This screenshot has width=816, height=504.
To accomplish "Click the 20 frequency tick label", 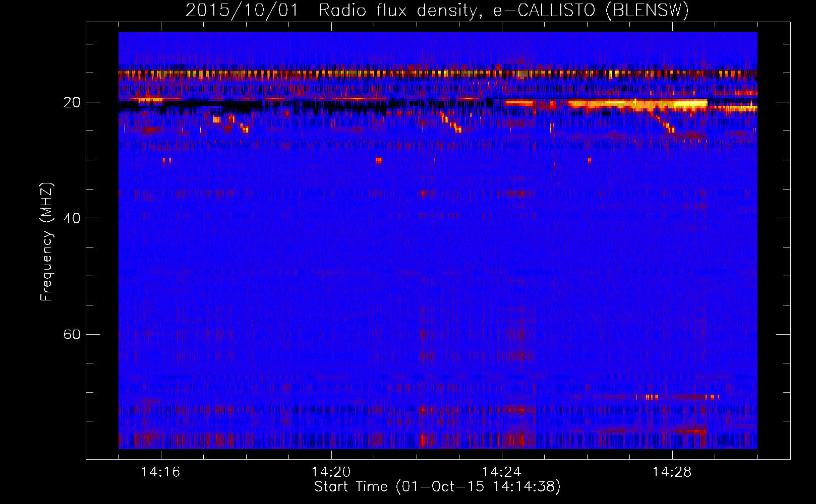I will [72, 102].
